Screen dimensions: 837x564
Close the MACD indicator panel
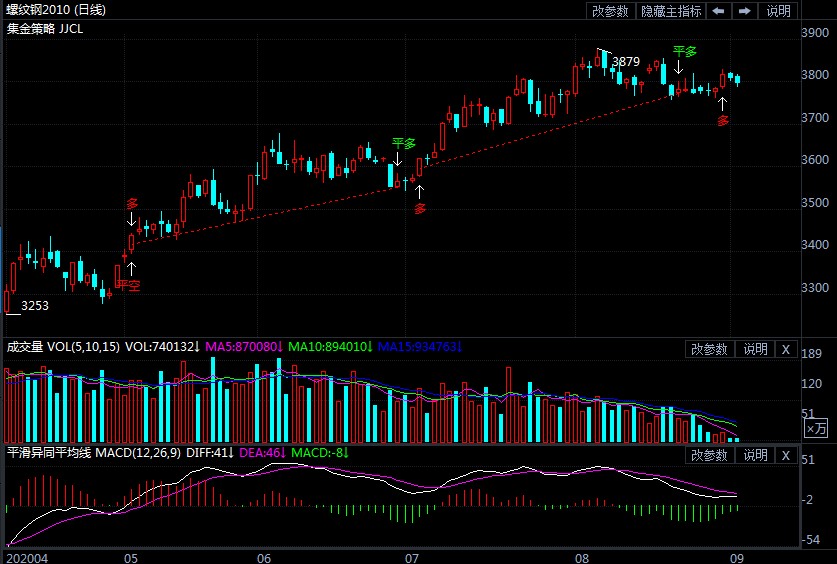785,455
